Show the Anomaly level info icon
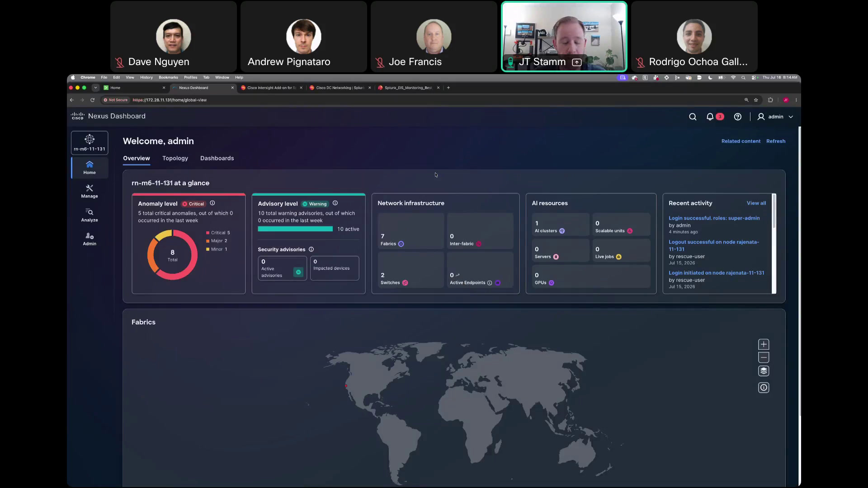Viewport: 868px width, 488px height. [x=212, y=203]
